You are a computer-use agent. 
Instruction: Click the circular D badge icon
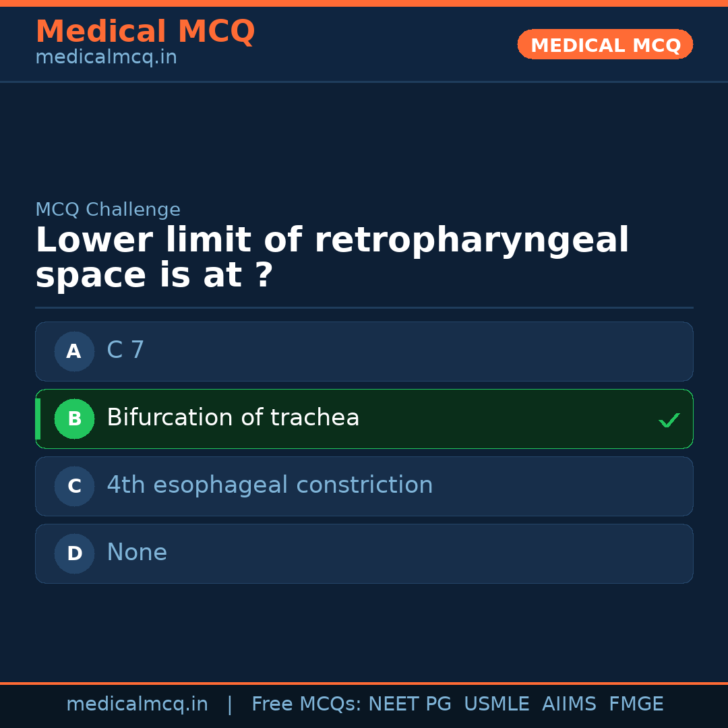(x=74, y=553)
